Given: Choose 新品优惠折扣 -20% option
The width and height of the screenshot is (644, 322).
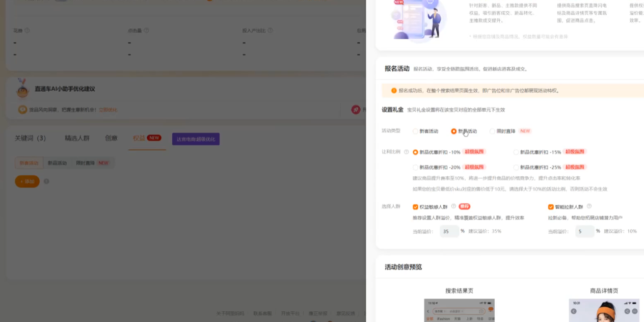Looking at the screenshot, I should coord(416,168).
